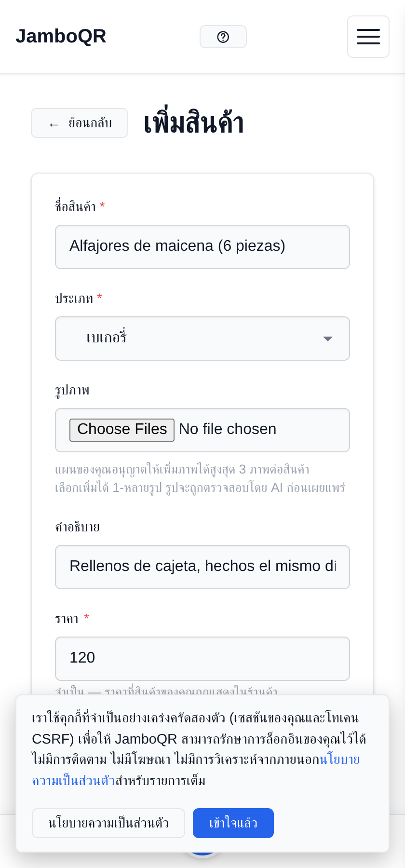
Task: Click the รูปภาพ field label
Action: [x=72, y=390]
